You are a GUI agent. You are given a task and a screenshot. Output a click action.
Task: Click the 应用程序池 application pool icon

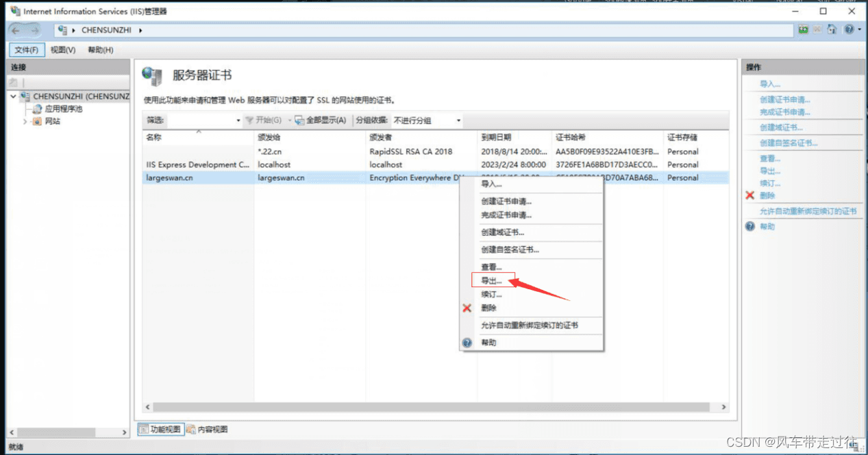pos(37,109)
